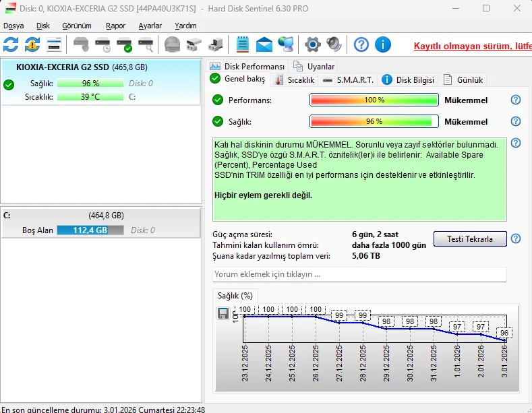Click the question mark help toolbar icon
This screenshot has width=532, height=413.
[361, 44]
